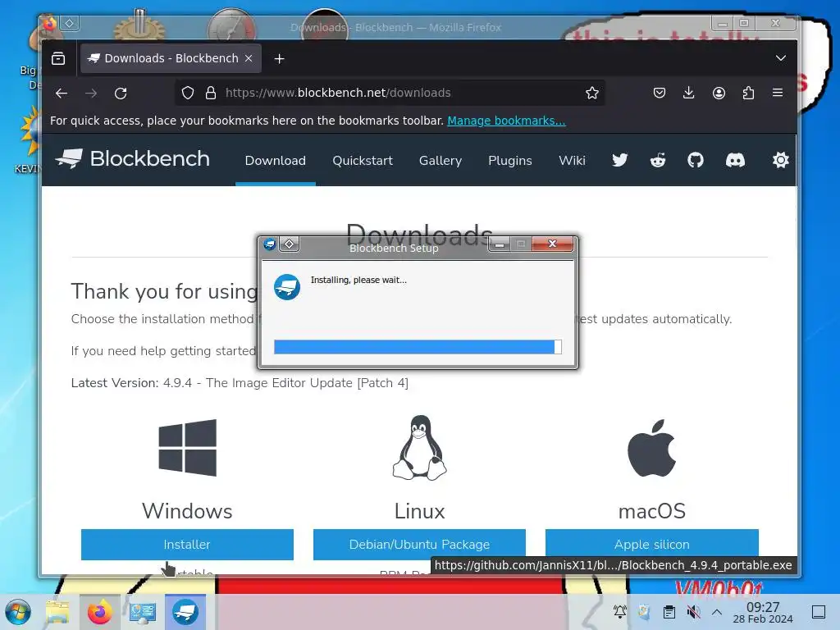Open the Wiki nav item
This screenshot has width=840, height=630.
click(x=572, y=160)
